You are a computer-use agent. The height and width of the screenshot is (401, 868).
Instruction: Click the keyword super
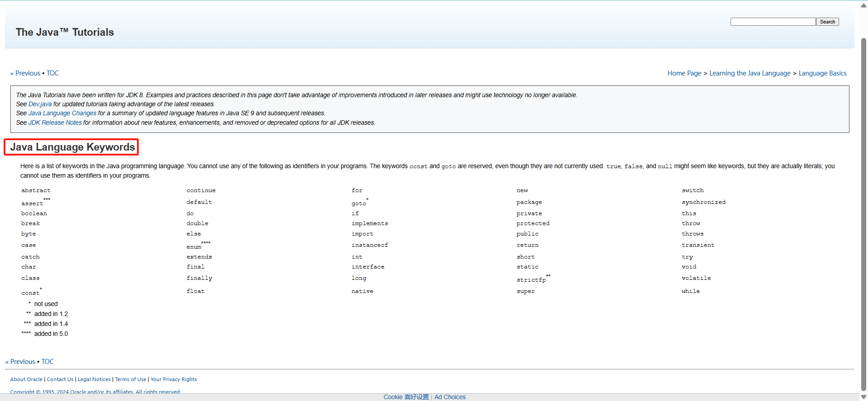tap(526, 291)
